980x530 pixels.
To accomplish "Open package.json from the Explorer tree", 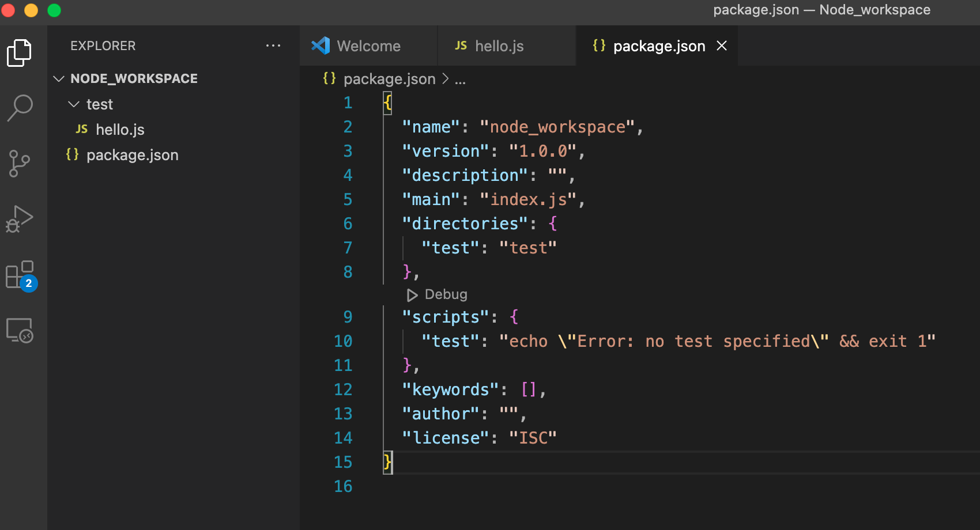I will [x=133, y=155].
